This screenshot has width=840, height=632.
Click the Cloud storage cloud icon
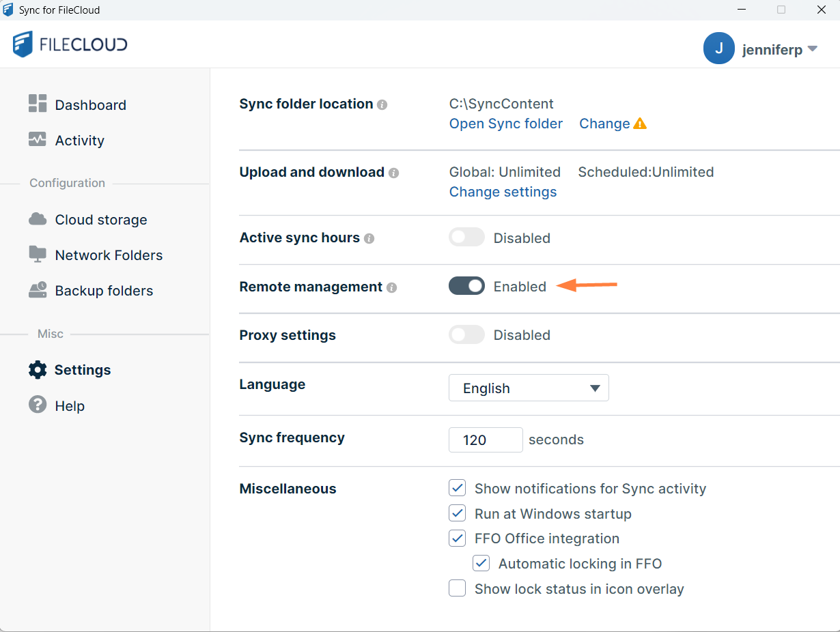(38, 219)
